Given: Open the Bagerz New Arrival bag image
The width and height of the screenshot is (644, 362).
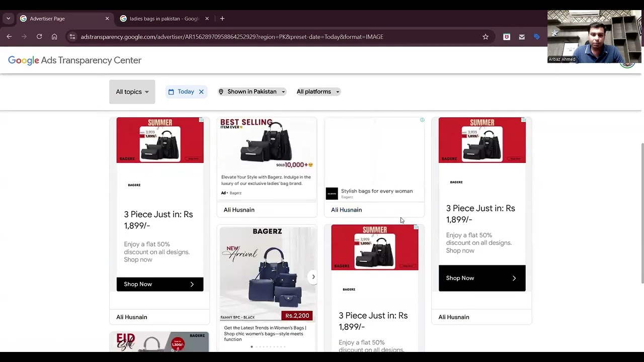Looking at the screenshot, I should [268, 274].
